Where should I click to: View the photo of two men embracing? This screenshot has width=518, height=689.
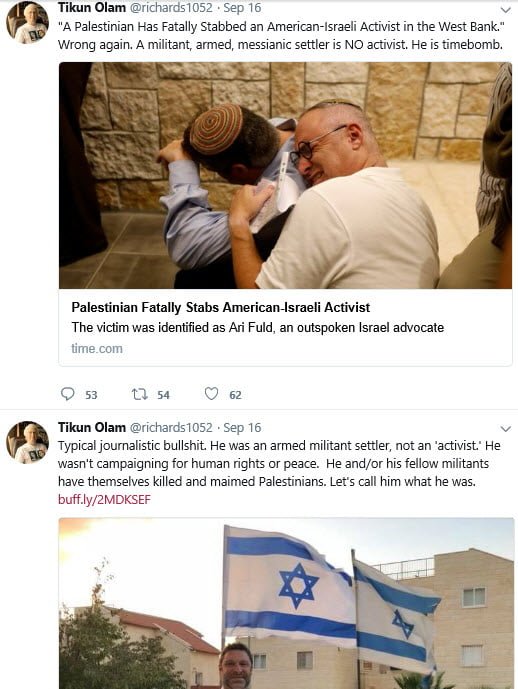[x=286, y=175]
